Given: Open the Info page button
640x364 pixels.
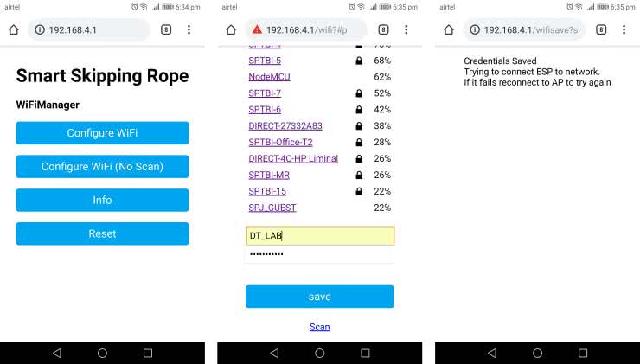Looking at the screenshot, I should [x=102, y=201].
